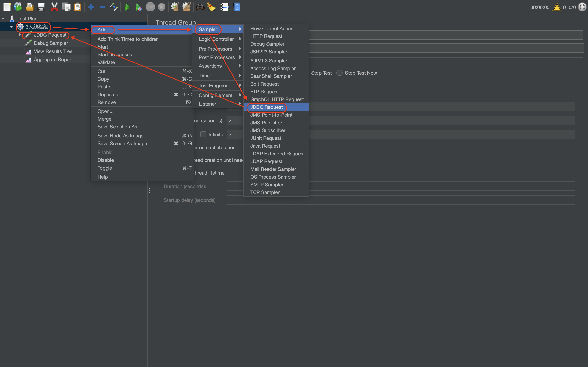Select the Stop Test Now radio button

pyautogui.click(x=340, y=73)
